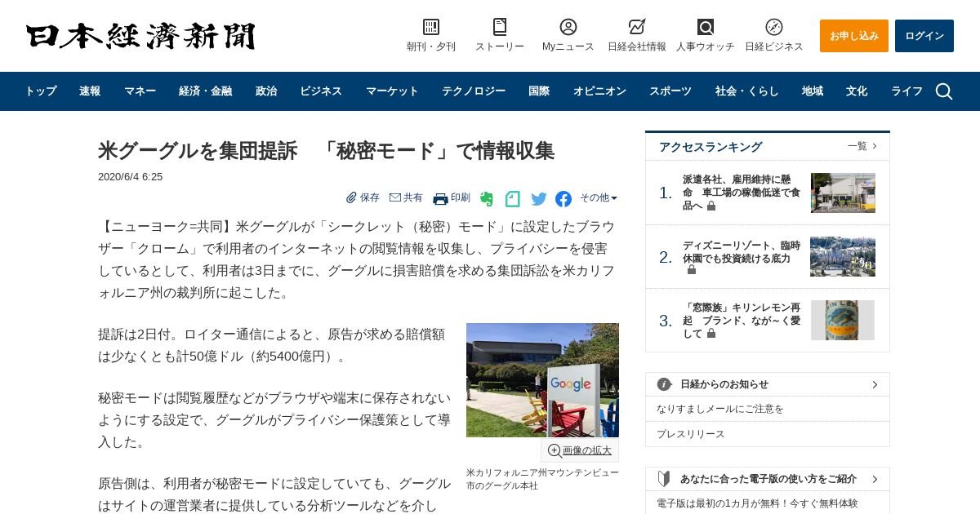Click the photo caption 米カリフォルニア州マウンテンビュー
The image size is (980, 514).
coord(542,479)
